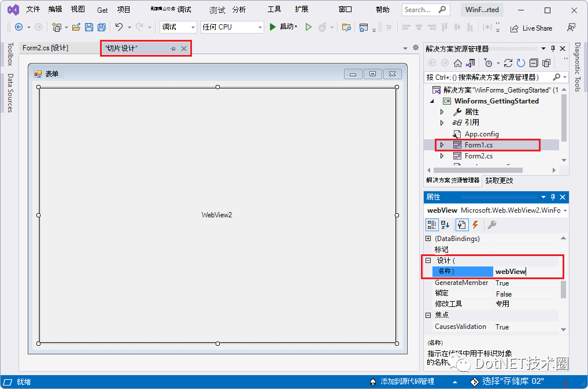Open the 工具 menu

[274, 10]
